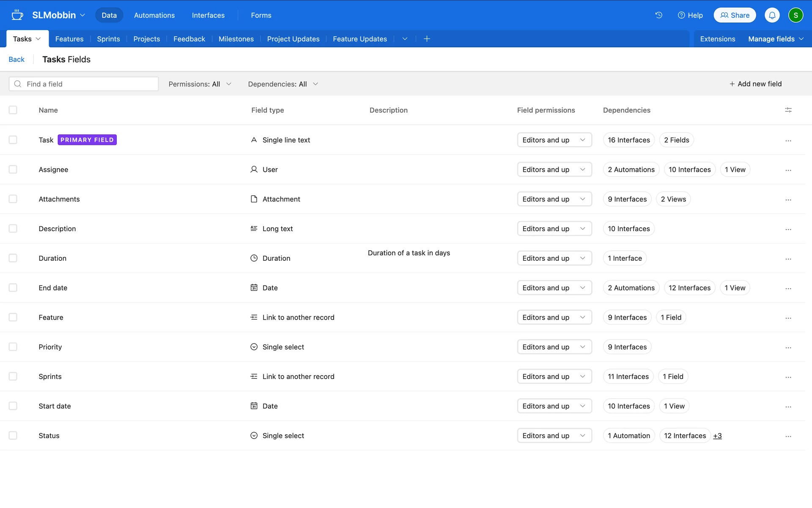Check the Task field checkbox

[13, 140]
